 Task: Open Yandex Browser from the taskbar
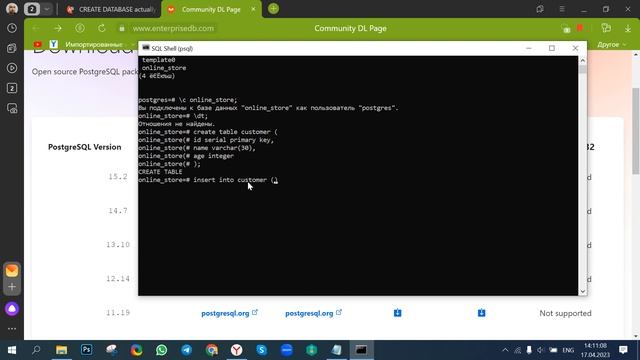point(237,350)
